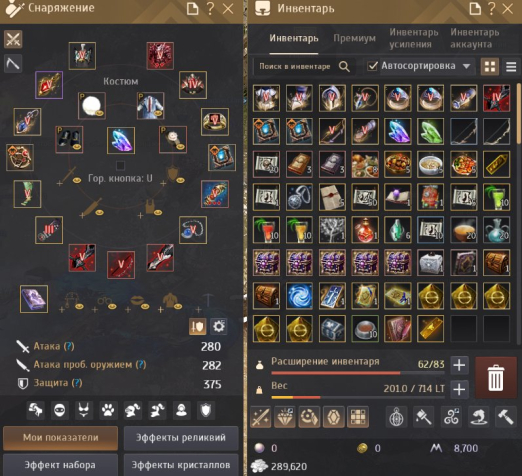This screenshot has height=476, width=522.
Task: Click the paw pet visibility icon
Action: [x=108, y=410]
